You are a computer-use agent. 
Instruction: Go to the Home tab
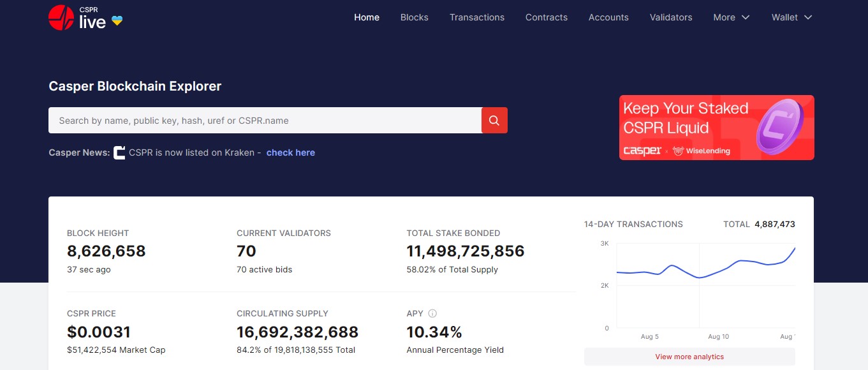point(367,17)
